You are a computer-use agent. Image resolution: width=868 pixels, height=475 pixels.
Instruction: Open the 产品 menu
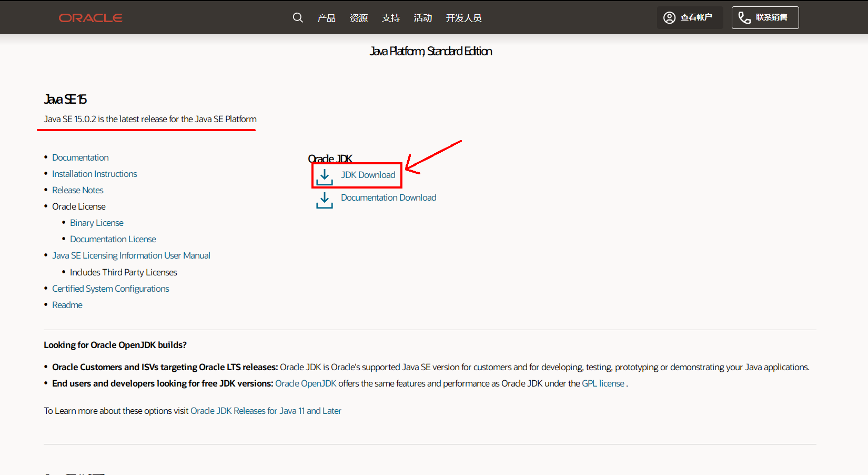[x=326, y=18]
